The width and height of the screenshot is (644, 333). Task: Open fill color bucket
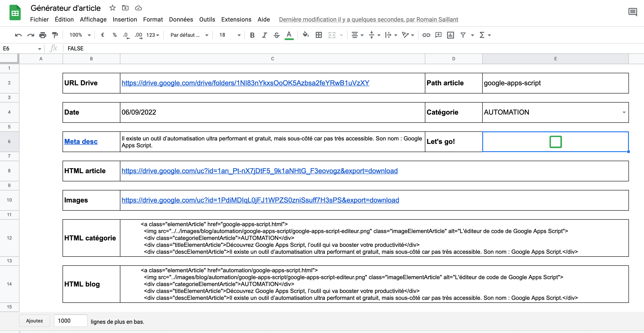(x=305, y=35)
